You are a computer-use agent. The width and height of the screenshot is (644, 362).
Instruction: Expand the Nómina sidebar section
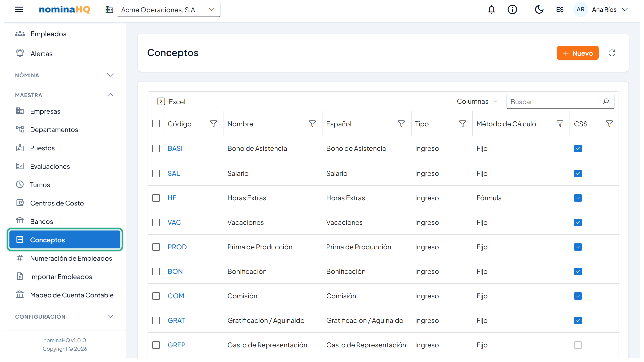coord(65,75)
